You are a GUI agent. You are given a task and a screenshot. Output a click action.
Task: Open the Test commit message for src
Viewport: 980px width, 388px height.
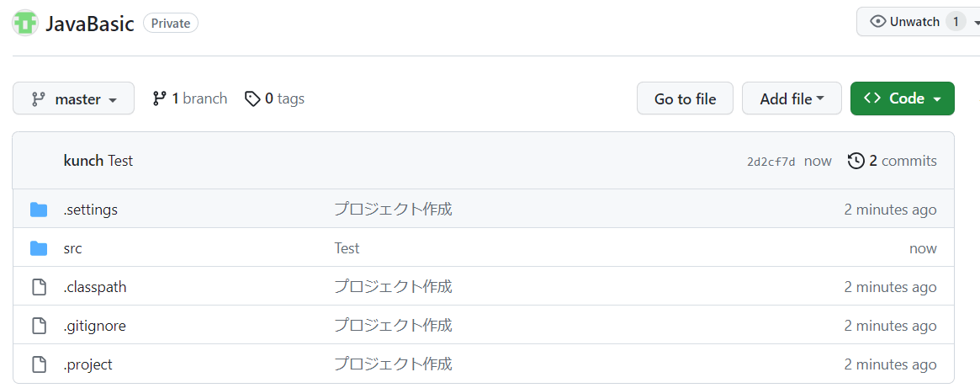pos(347,248)
